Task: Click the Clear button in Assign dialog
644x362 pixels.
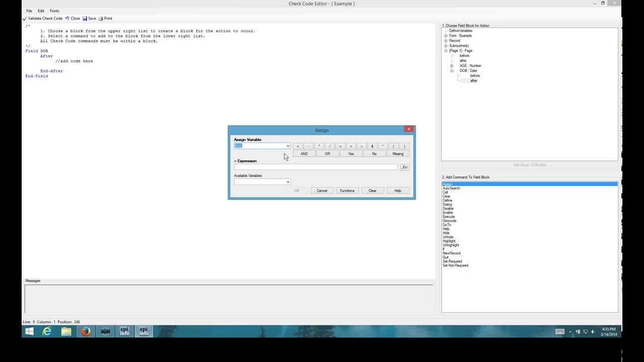Action: click(x=372, y=191)
